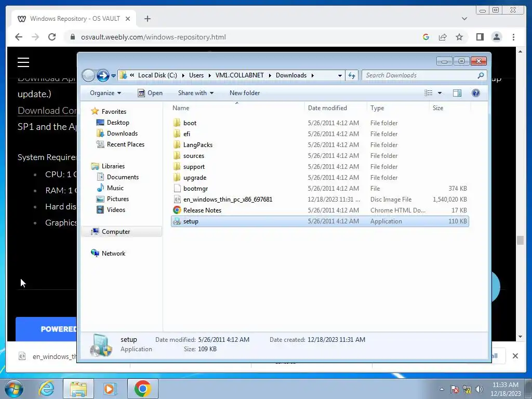Show hidden tray icons arrow

click(x=442, y=389)
